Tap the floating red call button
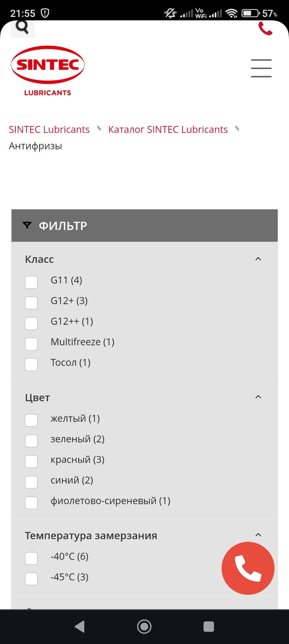This screenshot has height=644, width=289. tap(248, 568)
